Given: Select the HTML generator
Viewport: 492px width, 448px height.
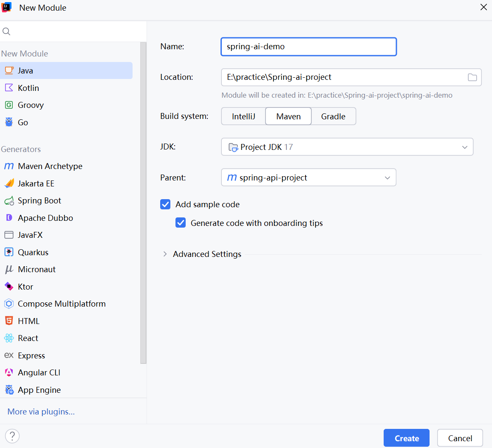Looking at the screenshot, I should tap(66, 321).
